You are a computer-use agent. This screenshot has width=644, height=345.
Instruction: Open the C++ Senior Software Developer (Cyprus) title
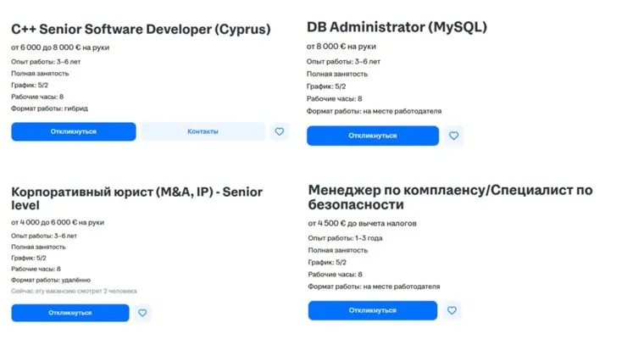141,29
